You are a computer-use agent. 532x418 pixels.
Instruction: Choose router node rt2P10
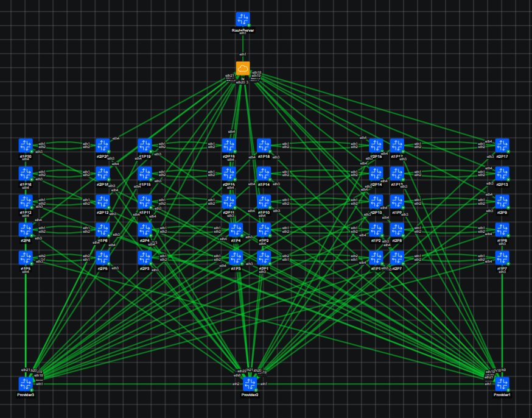[376, 202]
